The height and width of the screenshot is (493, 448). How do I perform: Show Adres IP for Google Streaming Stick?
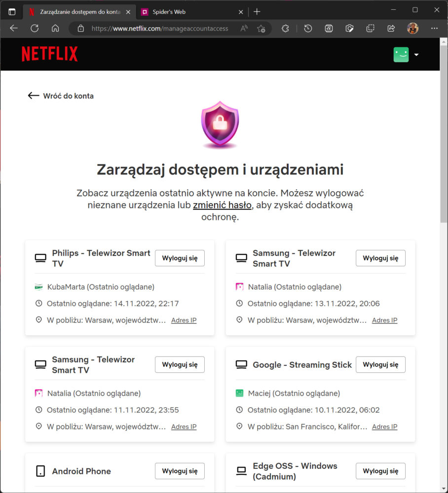(384, 426)
